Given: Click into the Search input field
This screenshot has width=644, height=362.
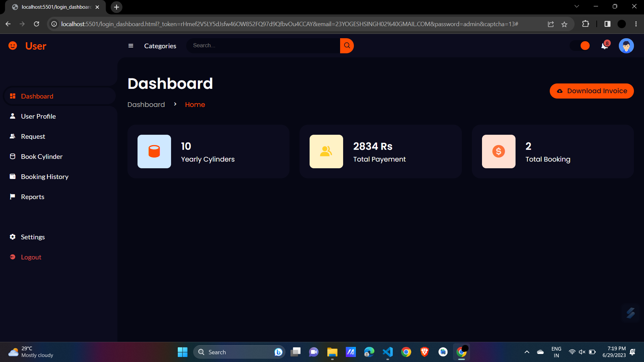Looking at the screenshot, I should pyautogui.click(x=263, y=46).
